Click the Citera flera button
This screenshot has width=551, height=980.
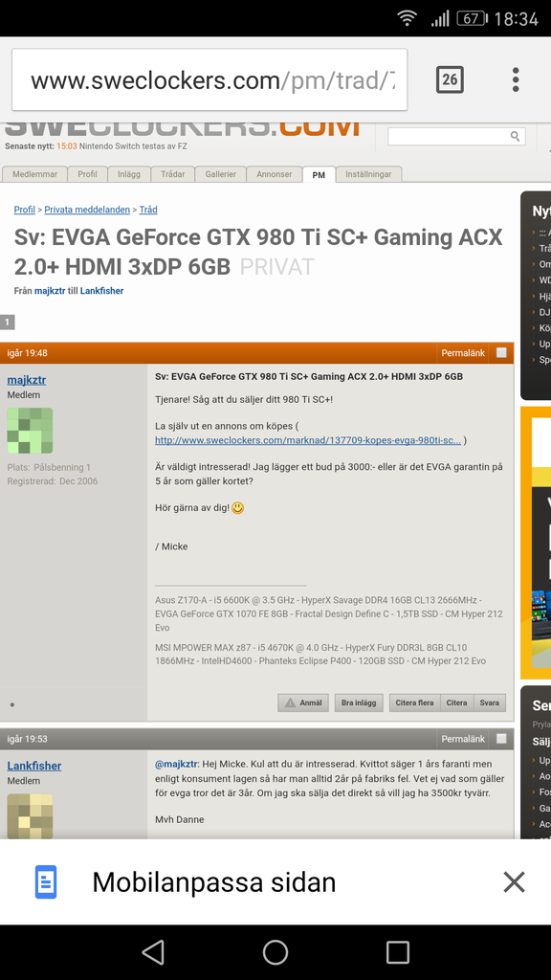[415, 702]
